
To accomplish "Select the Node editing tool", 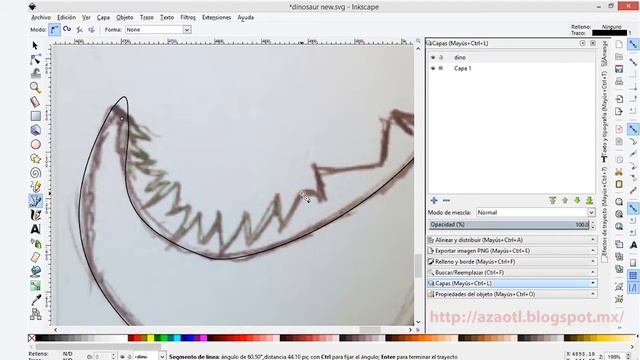I will coord(35,60).
